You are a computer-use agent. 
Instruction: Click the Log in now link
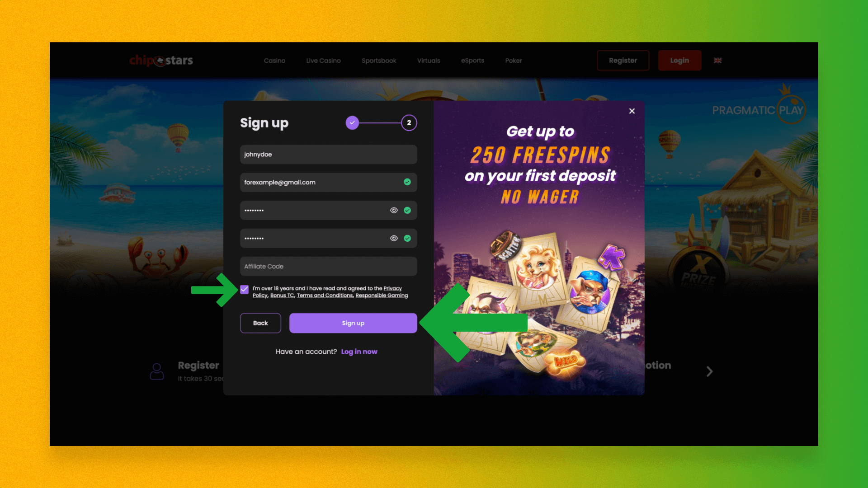[359, 352]
